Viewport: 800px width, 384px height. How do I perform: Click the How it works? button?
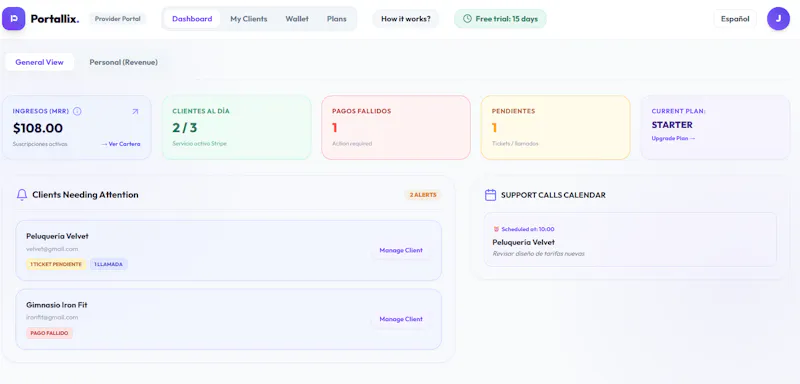point(406,19)
